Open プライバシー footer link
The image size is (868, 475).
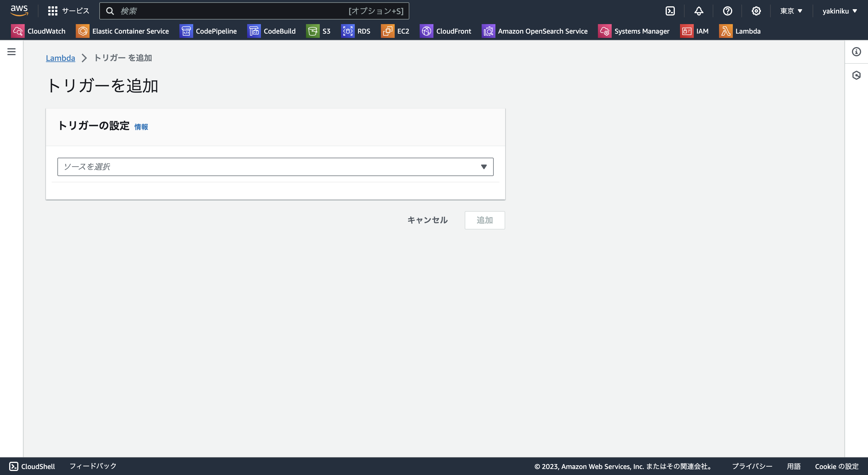point(752,466)
